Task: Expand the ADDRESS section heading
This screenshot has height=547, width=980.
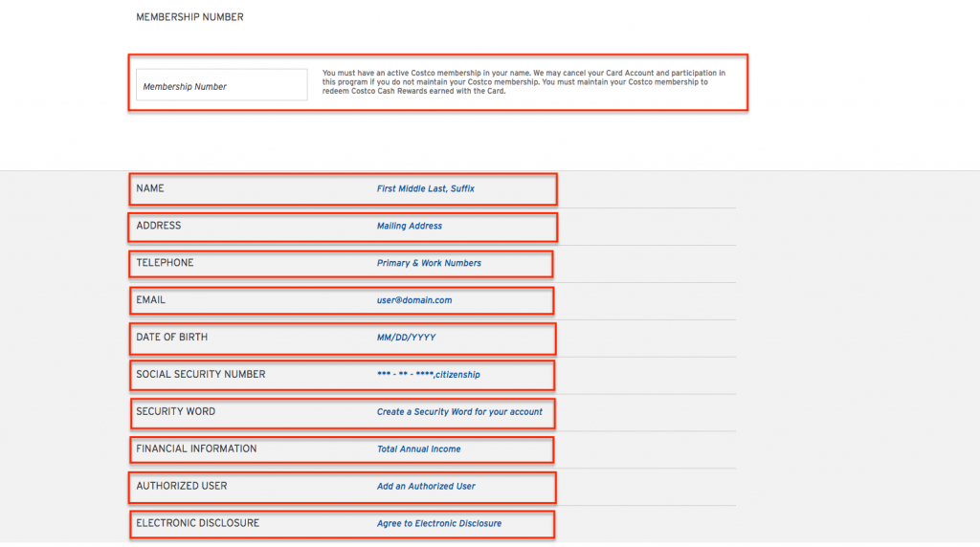Action: coord(158,226)
